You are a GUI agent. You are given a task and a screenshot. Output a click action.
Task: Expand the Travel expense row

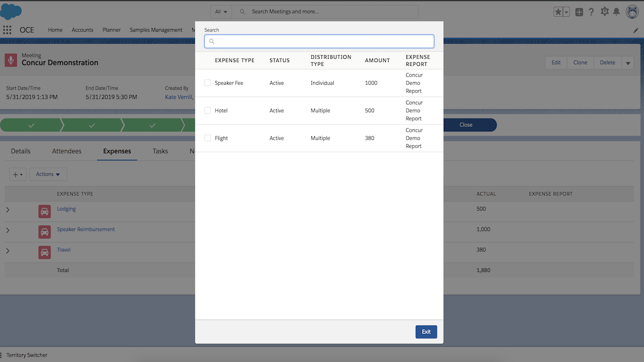(7, 251)
